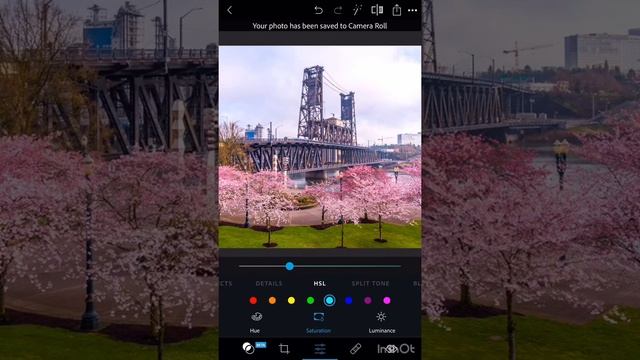Select the Hue adjustment
Image resolution: width=640 pixels, height=360 pixels.
[256, 322]
